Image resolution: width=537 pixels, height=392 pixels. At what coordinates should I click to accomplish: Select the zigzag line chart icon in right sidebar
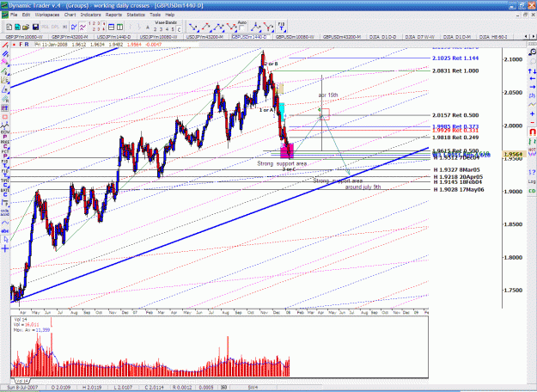(532, 104)
